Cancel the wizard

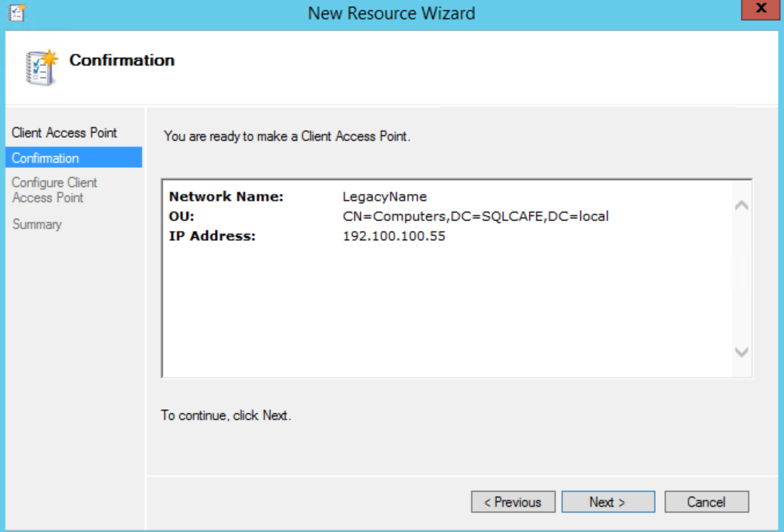pyautogui.click(x=706, y=502)
